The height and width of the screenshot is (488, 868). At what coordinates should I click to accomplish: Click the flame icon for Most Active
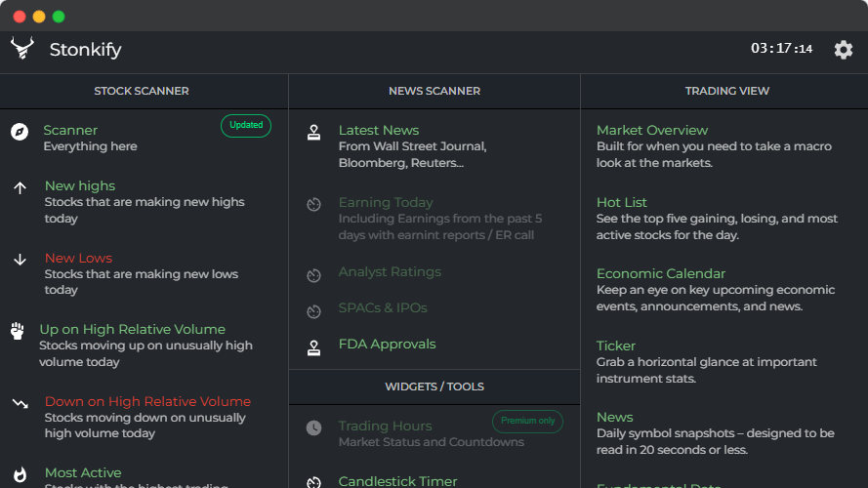point(20,474)
